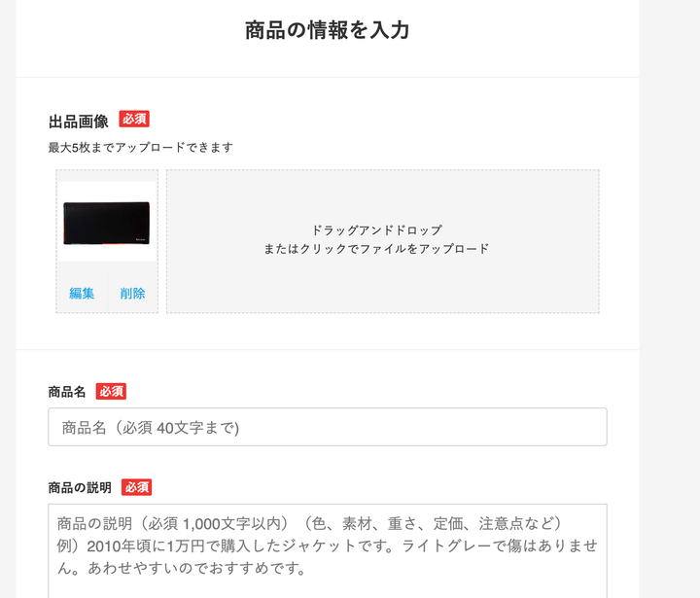Viewport: 700px width, 598px height.
Task: Click the 商品名 field label
Action: coord(67,392)
